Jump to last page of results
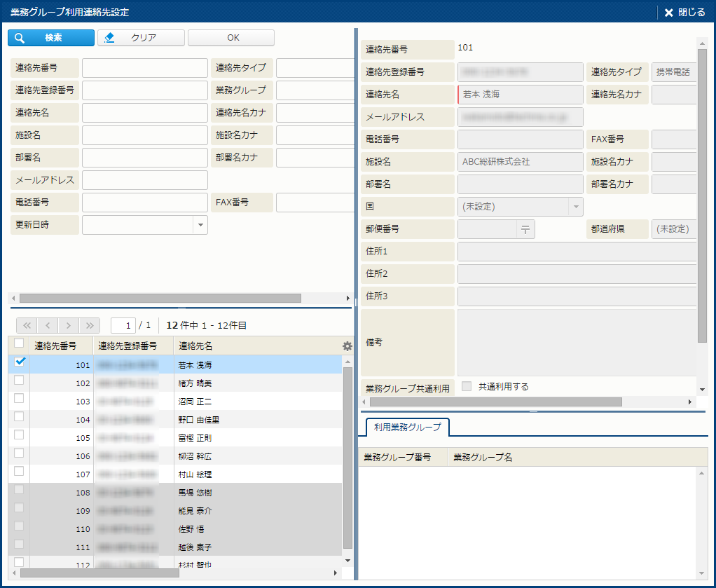Viewport: 716px width, 588px height. click(x=90, y=325)
